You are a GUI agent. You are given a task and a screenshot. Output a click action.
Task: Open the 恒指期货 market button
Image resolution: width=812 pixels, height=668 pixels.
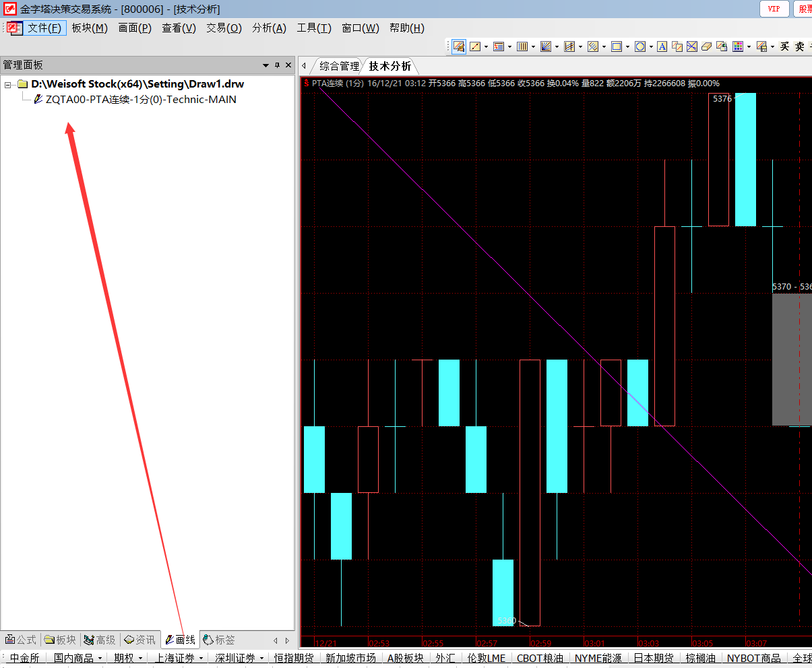coord(294,658)
